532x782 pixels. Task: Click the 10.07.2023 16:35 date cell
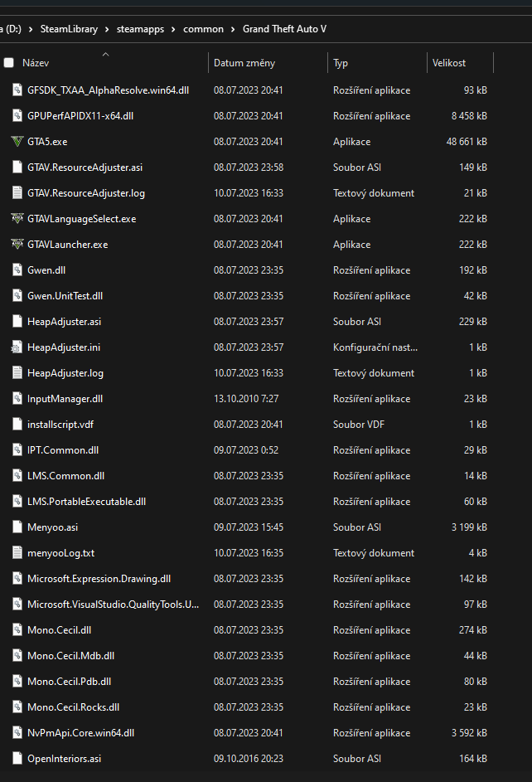coord(249,553)
